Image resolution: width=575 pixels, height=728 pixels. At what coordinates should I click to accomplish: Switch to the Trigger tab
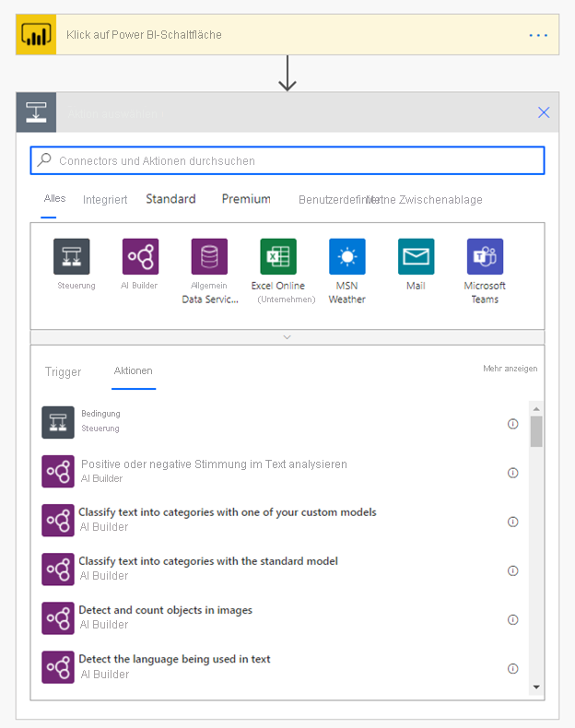click(x=64, y=371)
